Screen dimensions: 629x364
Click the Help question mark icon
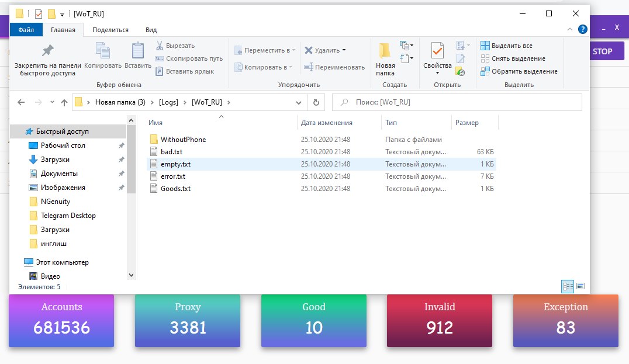582,29
